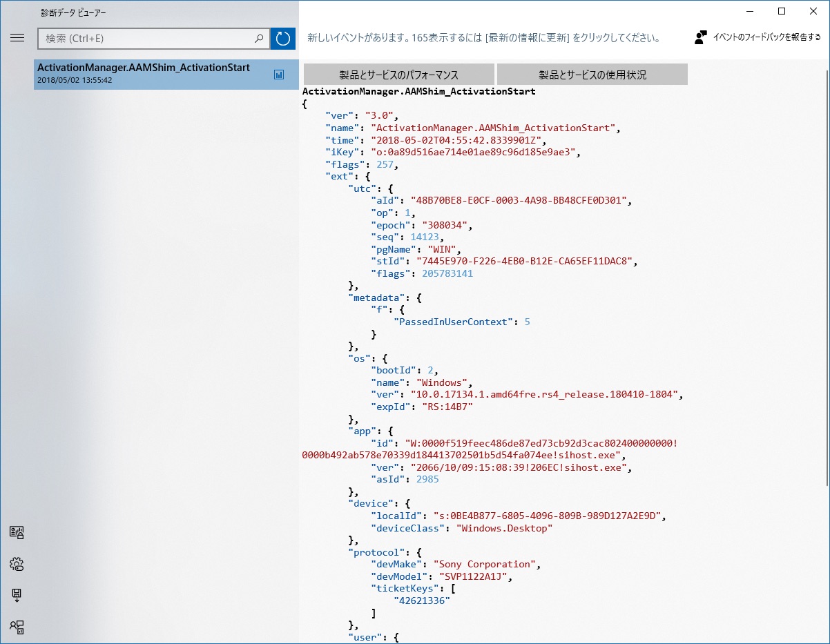
Task: Click the bar chart icon on the ActivationStart event
Action: point(279,75)
